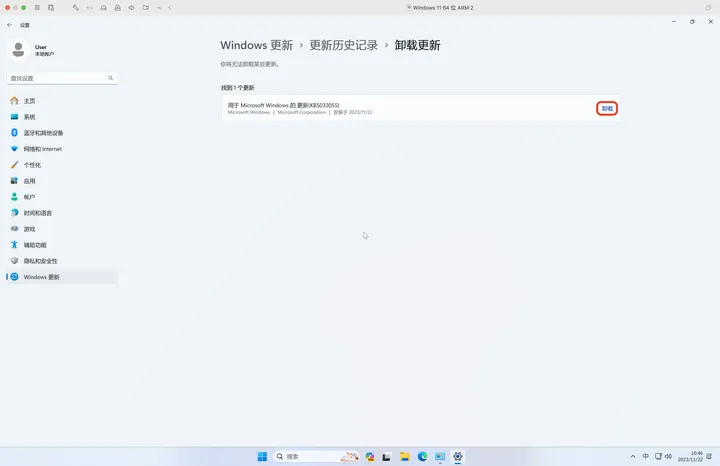Maximize the Settings window
720x466 pixels.
tap(692, 22)
